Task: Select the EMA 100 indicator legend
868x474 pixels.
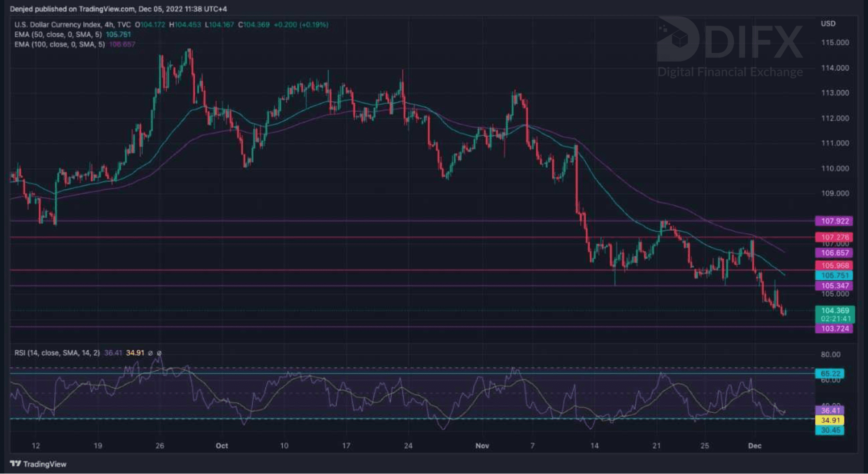Action: [60, 44]
